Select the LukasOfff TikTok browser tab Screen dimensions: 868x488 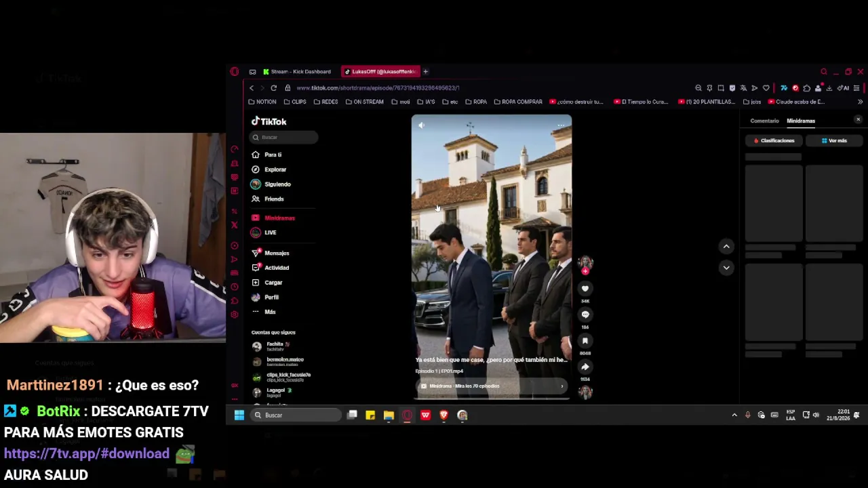point(380,72)
